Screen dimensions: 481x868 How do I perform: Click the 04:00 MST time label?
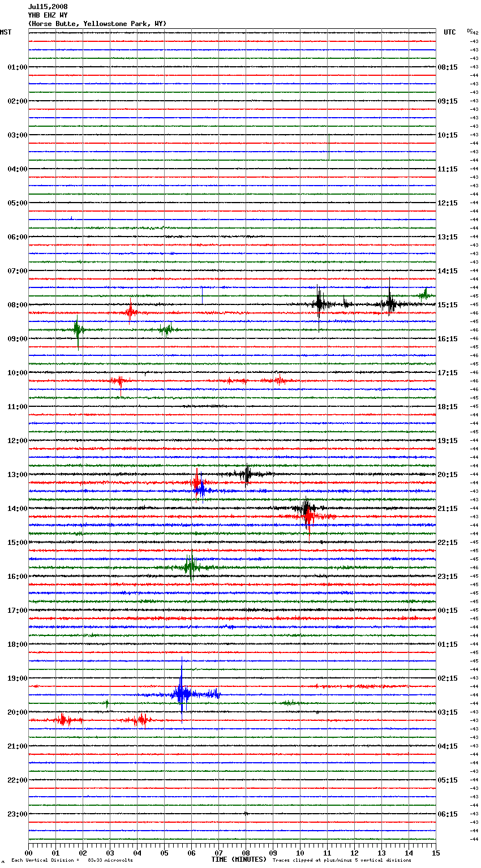[x=18, y=169]
